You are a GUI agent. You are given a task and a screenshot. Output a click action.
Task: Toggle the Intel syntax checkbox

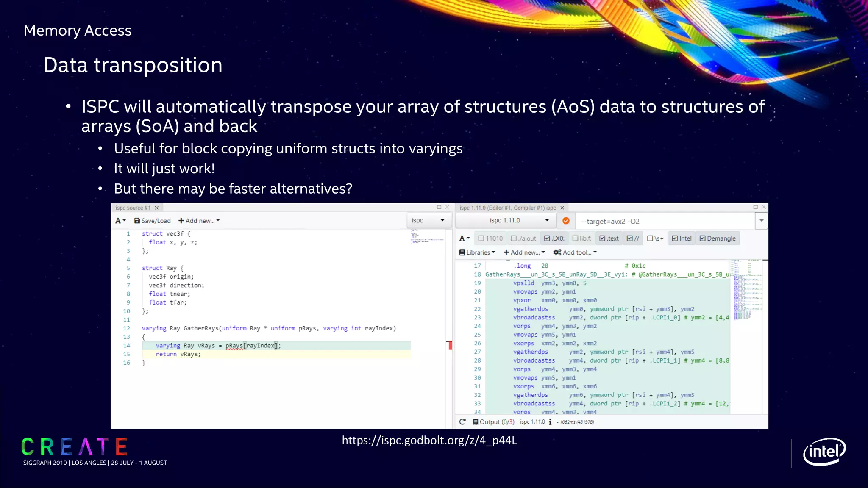682,238
